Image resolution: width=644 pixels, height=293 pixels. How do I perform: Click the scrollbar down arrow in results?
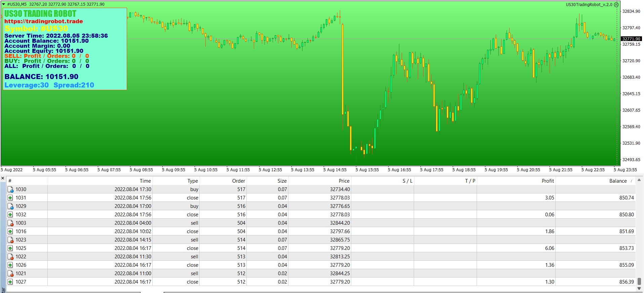639,288
